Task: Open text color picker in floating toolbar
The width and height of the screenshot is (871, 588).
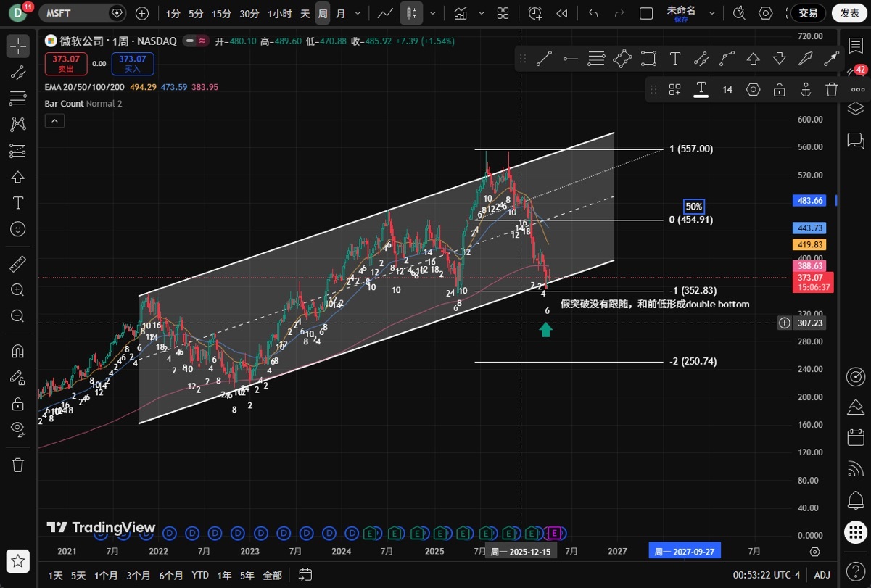Action: coord(701,89)
